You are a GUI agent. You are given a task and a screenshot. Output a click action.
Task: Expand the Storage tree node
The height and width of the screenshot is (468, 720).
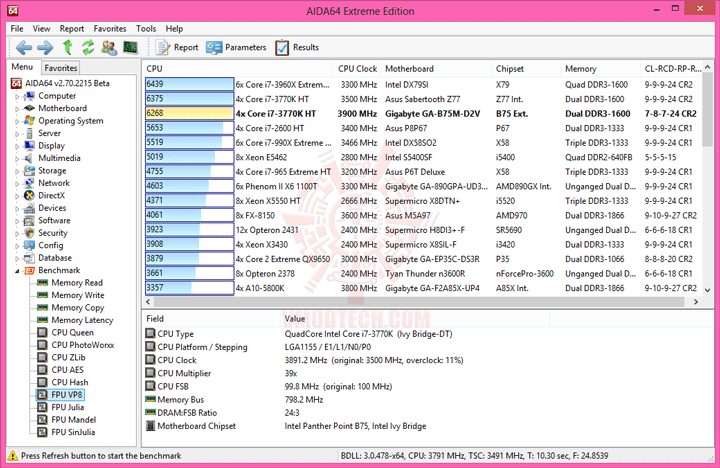tap(17, 171)
